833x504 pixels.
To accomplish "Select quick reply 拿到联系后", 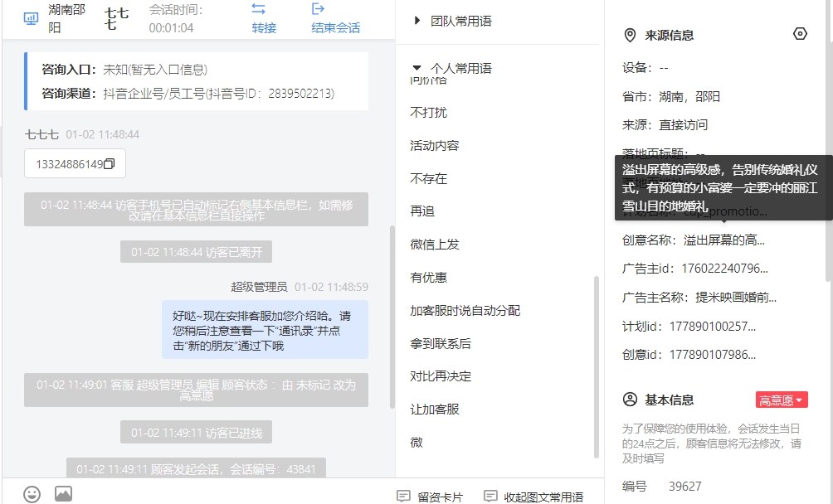I will pos(441,343).
